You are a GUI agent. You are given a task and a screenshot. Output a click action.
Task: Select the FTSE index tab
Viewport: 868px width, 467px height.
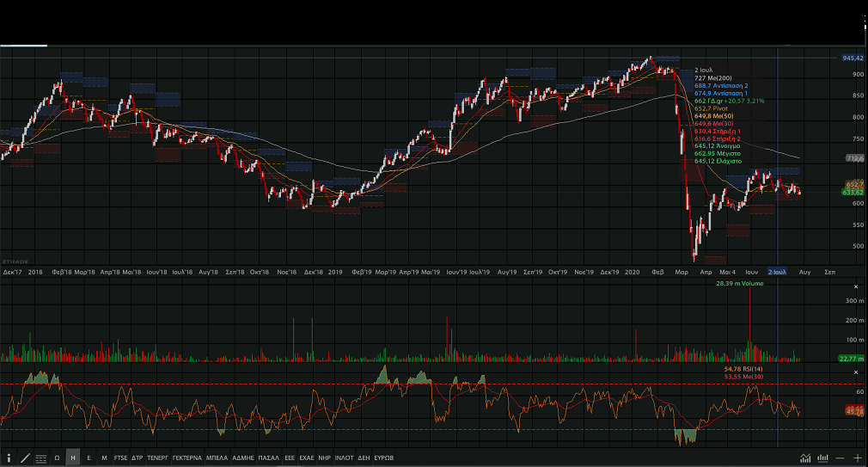pyautogui.click(x=120, y=458)
